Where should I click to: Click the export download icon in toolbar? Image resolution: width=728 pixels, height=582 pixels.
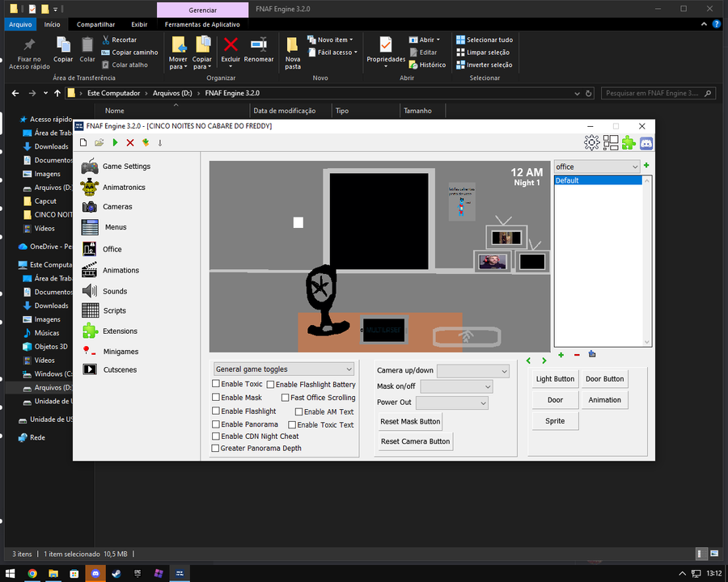[146, 142]
